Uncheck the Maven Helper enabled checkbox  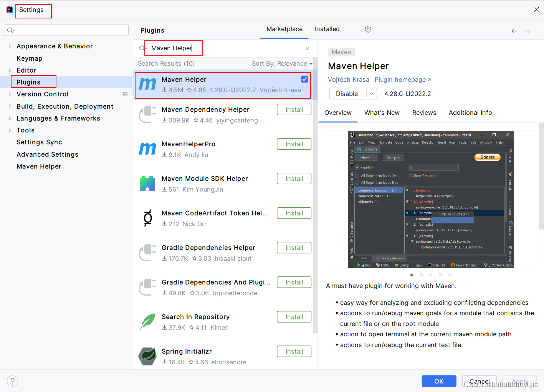point(304,79)
